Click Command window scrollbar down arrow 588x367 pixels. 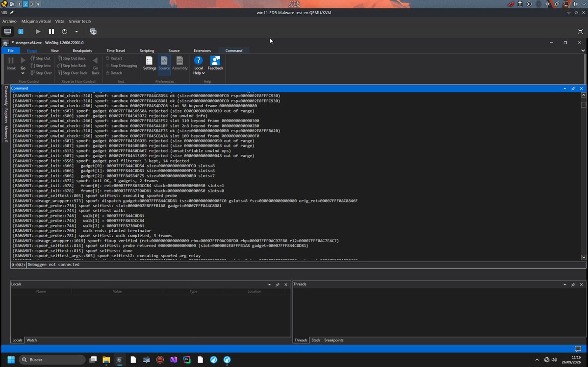click(x=583, y=257)
